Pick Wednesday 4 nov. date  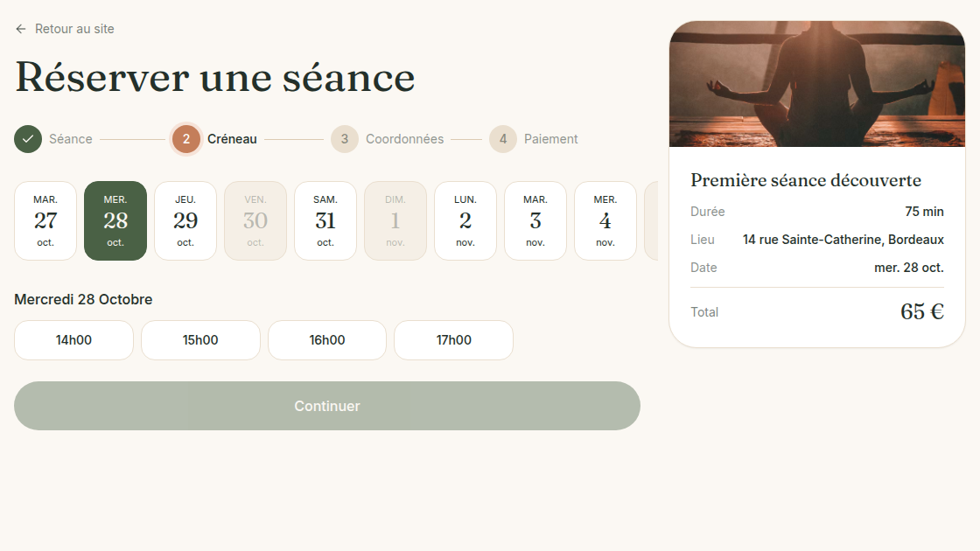click(x=605, y=220)
